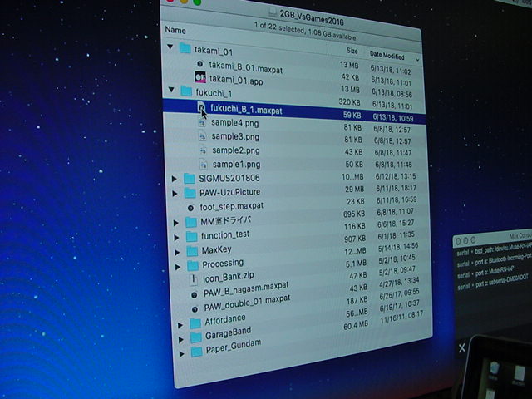Expand the MM室ドライバ folder triangle
532x399 pixels.
(x=175, y=223)
